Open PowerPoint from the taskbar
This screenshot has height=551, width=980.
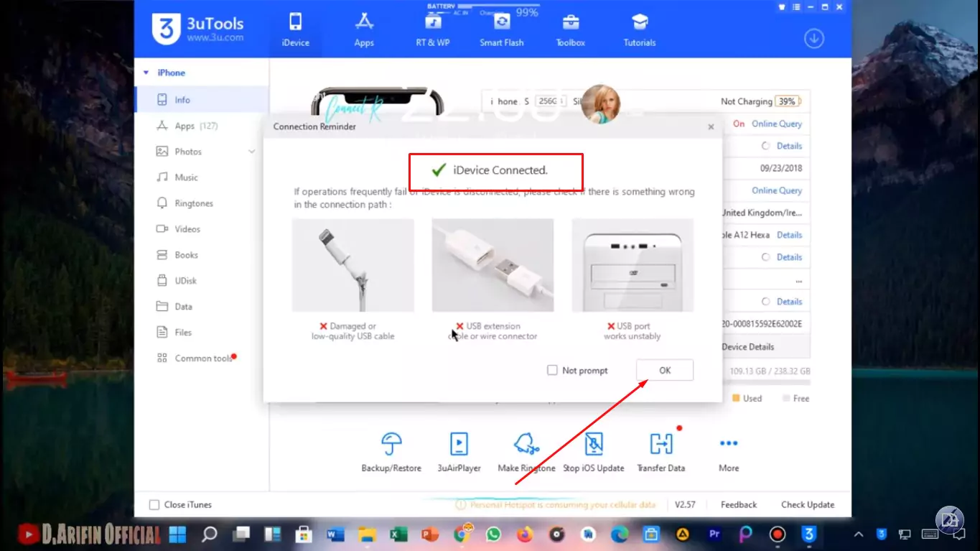coord(430,534)
